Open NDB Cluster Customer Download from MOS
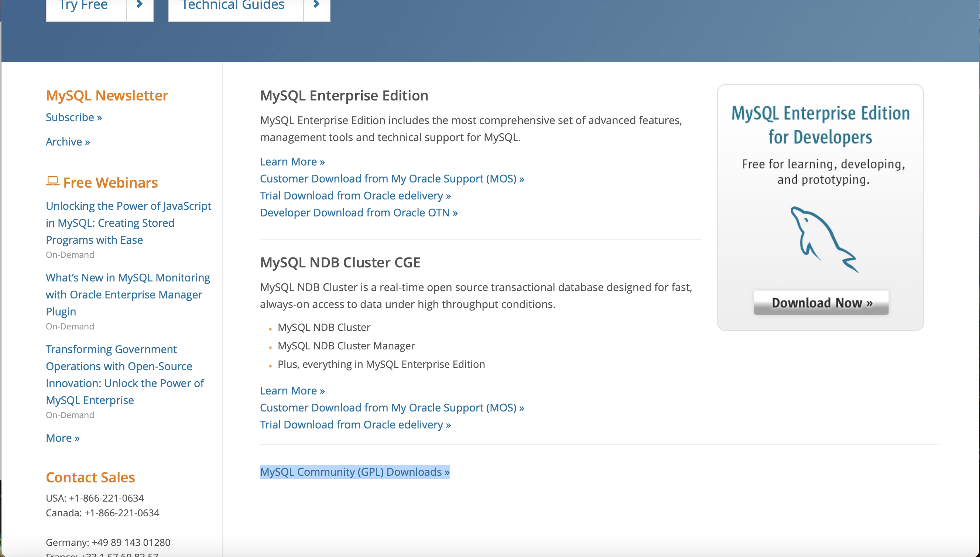This screenshot has height=557, width=980. point(391,407)
